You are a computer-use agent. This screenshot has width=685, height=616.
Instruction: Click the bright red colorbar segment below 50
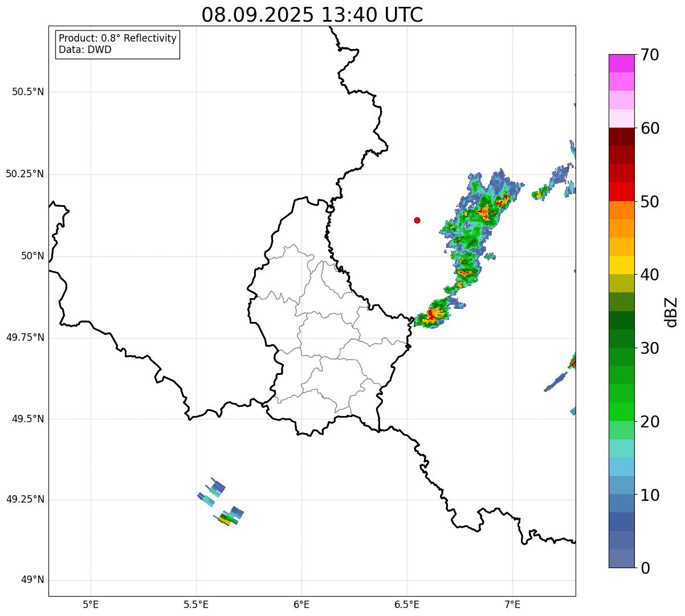pos(622,191)
